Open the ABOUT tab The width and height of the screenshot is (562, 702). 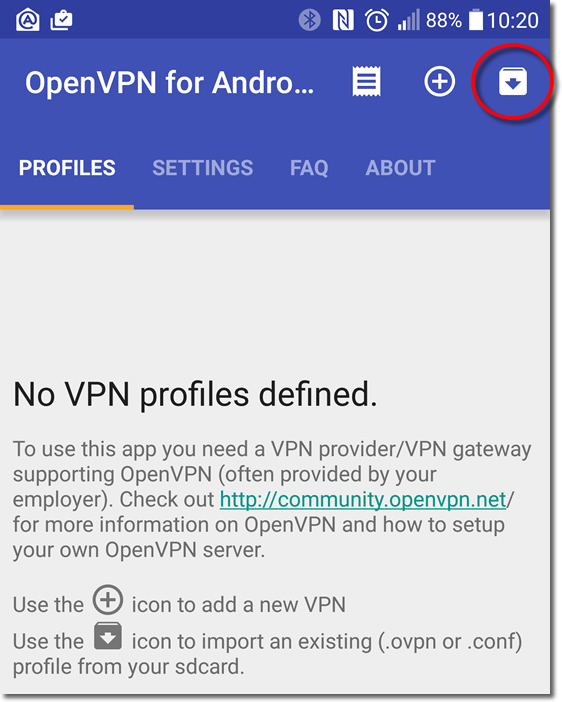(x=400, y=168)
